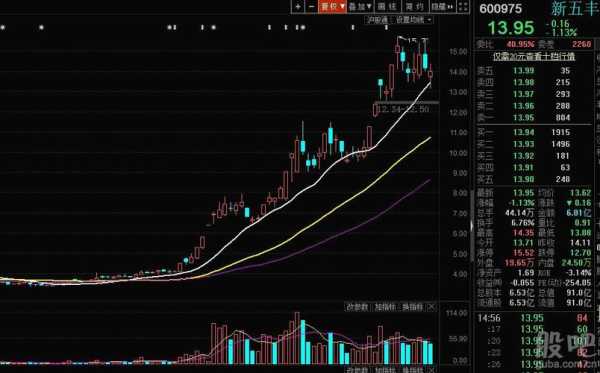Zoom out the chart with the minus icon

click(311, 7)
